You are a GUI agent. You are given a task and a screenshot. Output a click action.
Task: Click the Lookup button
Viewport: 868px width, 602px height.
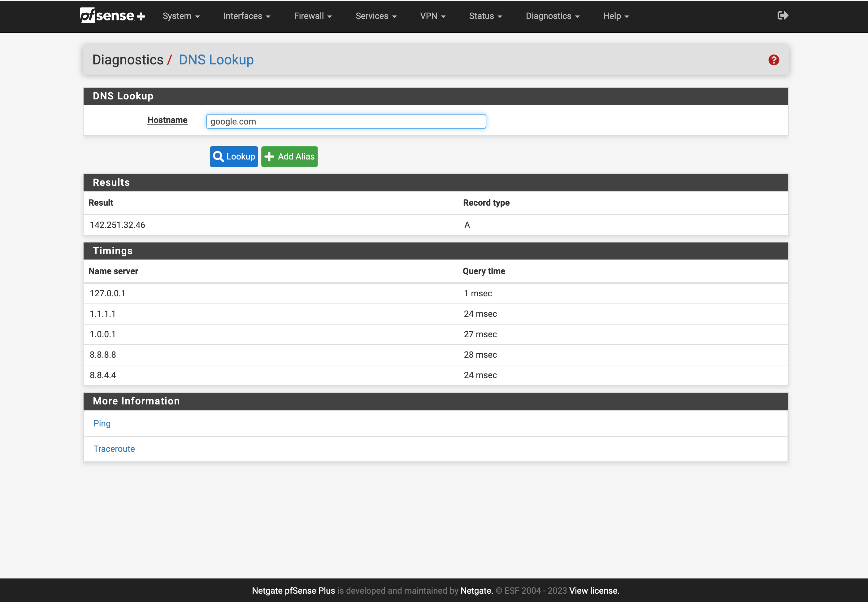click(x=234, y=156)
